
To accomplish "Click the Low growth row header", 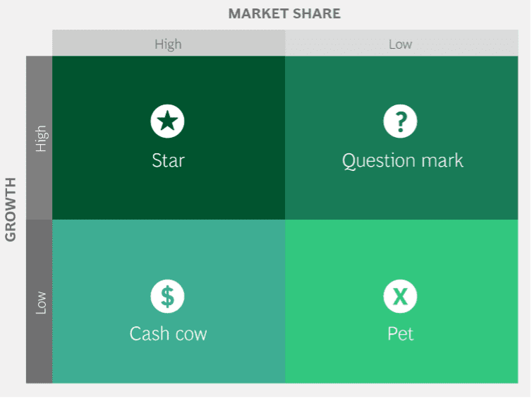I will (40, 302).
